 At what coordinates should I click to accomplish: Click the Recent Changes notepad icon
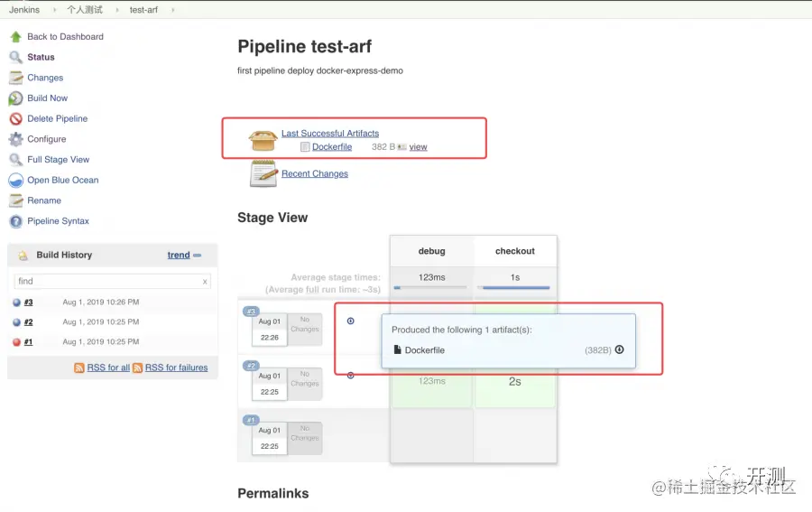pos(263,173)
